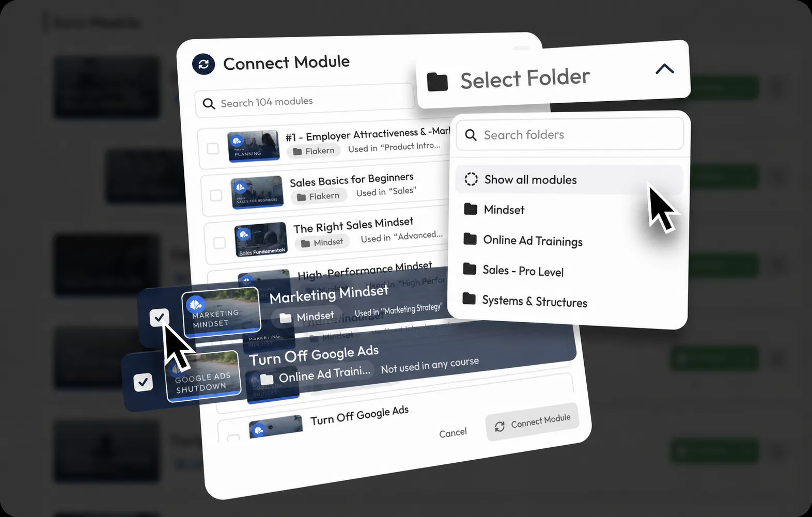Open the Sales Fundamentals thumbnail
Viewport: 812px width, 517px height.
pyautogui.click(x=261, y=240)
